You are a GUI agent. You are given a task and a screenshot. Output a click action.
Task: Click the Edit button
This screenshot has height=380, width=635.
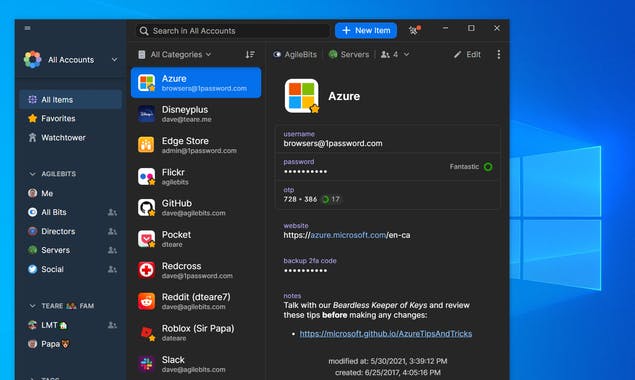[x=467, y=54]
